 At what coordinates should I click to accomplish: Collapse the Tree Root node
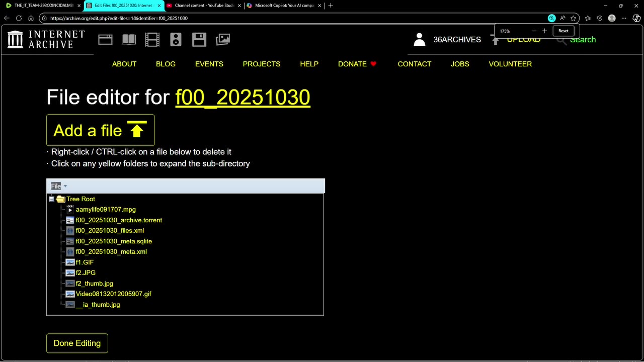(x=51, y=199)
